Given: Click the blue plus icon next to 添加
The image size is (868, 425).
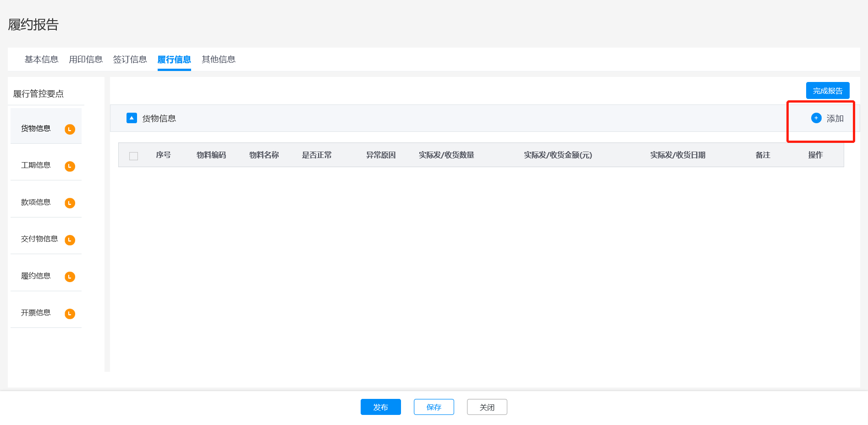Looking at the screenshot, I should (816, 118).
